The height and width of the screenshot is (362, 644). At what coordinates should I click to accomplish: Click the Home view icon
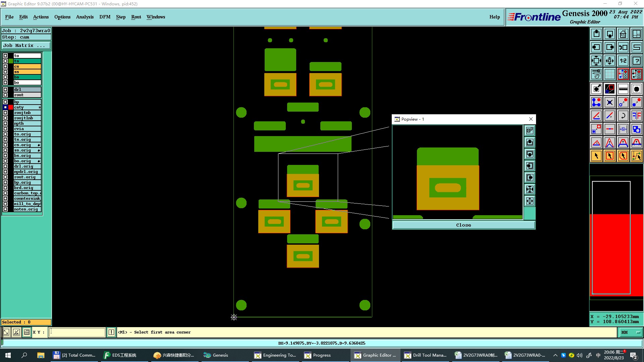coord(623,34)
